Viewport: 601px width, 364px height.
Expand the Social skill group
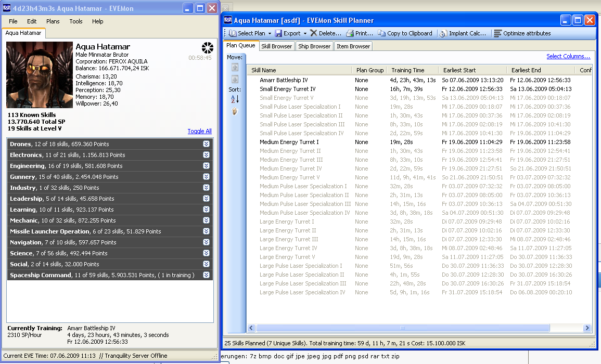206,264
